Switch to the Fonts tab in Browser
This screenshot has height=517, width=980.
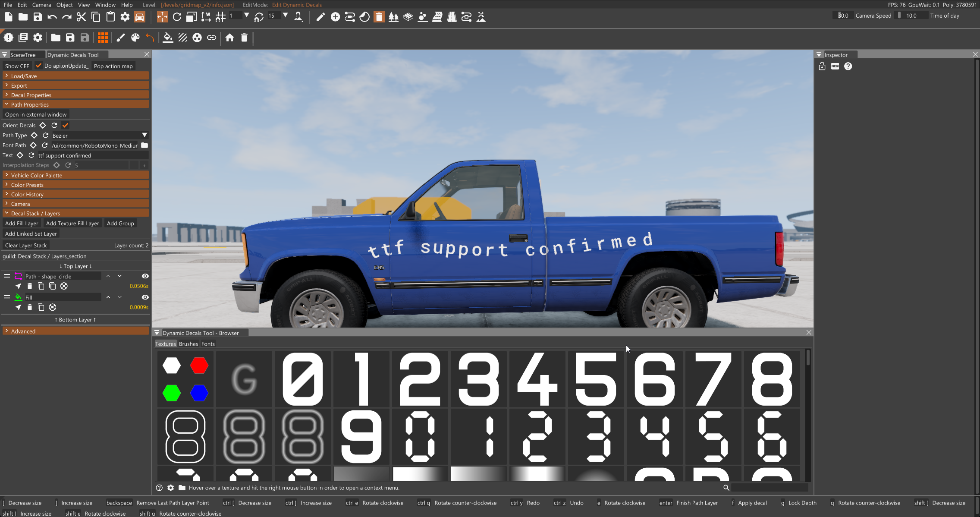208,344
